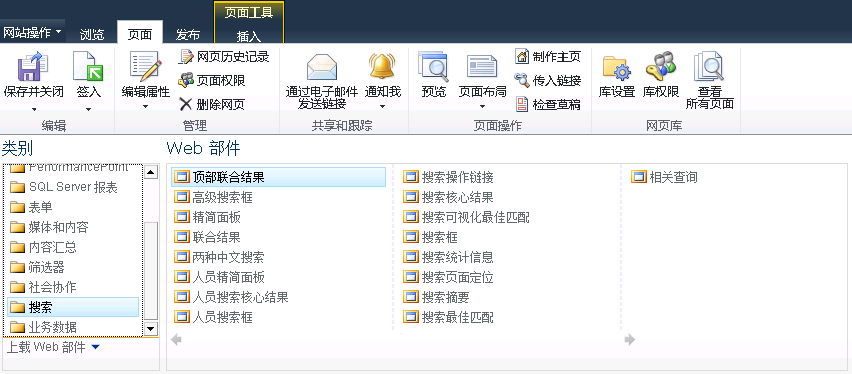Select the 搜索 category folder
The image size is (852, 374).
[73, 307]
